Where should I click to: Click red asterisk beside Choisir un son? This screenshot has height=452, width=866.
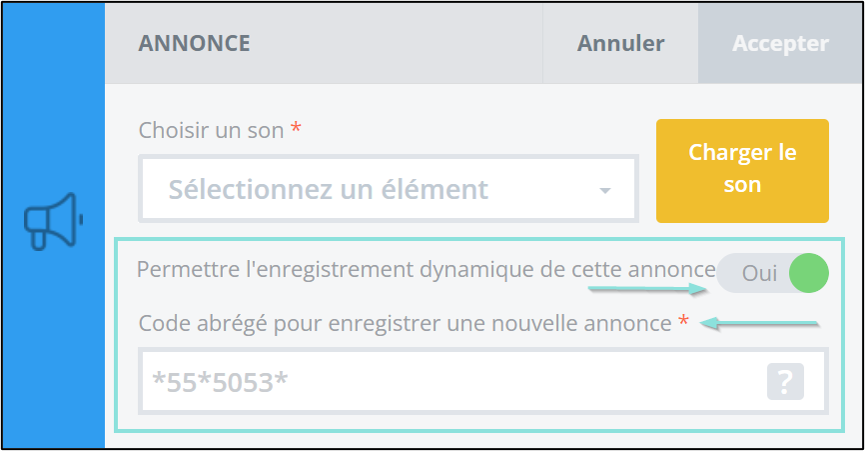[296, 127]
